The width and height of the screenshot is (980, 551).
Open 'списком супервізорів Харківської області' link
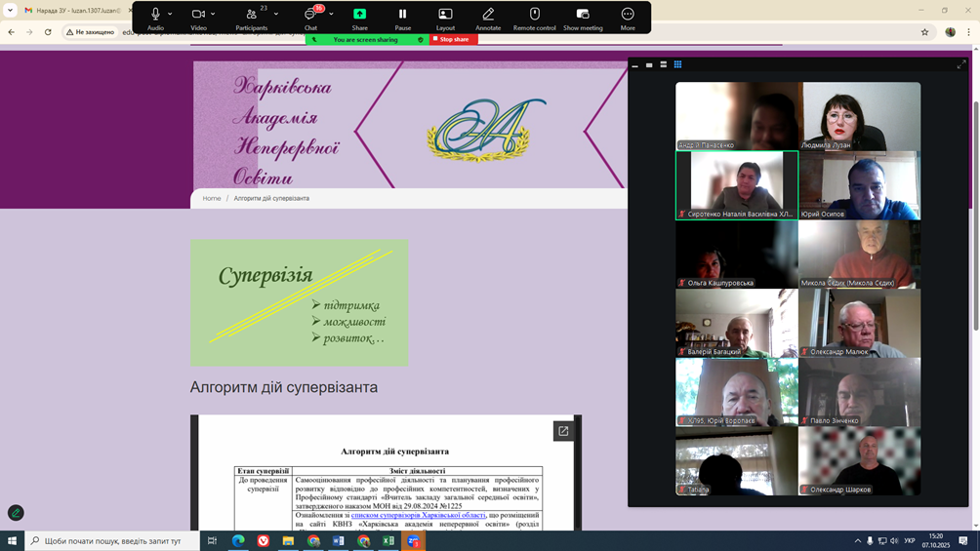tap(418, 515)
